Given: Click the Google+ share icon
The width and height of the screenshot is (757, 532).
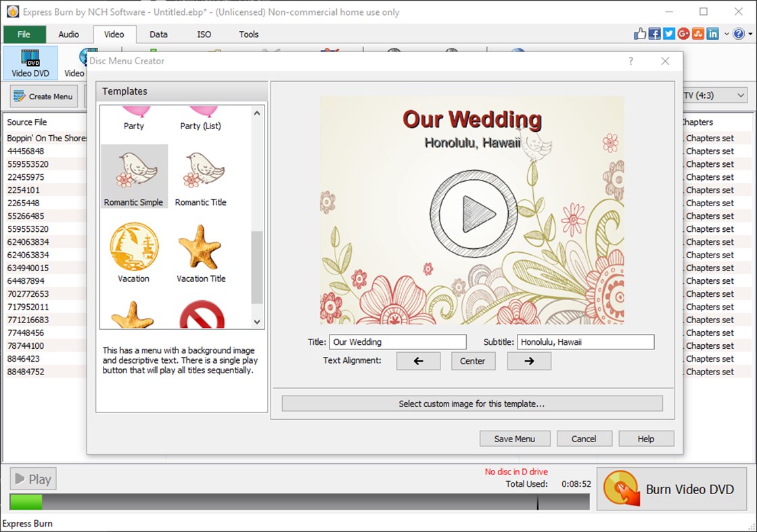Looking at the screenshot, I should coord(683,33).
